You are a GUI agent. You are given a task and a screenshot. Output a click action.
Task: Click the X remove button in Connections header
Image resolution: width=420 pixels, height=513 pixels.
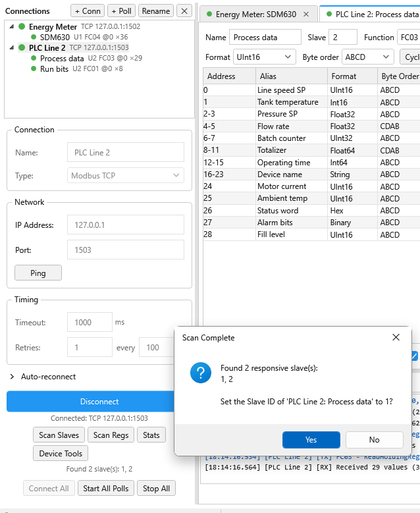(x=184, y=11)
